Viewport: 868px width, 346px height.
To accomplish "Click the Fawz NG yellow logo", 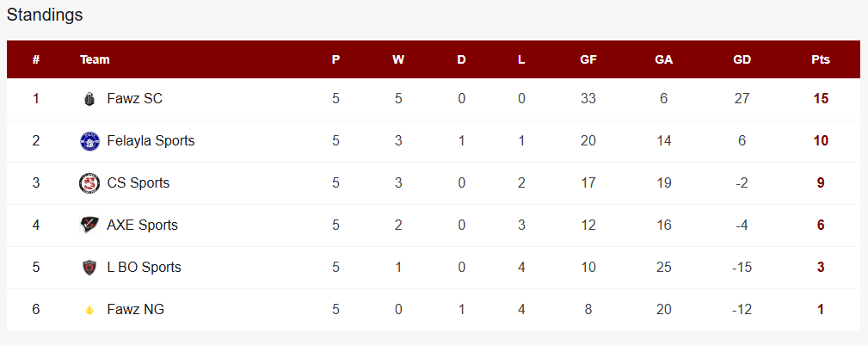I will pyautogui.click(x=89, y=310).
